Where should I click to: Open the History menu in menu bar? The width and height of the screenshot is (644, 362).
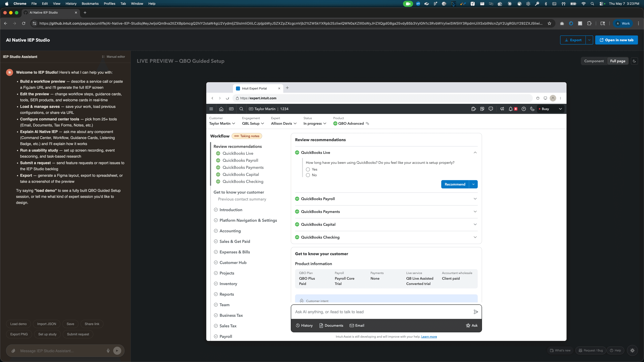tap(71, 4)
